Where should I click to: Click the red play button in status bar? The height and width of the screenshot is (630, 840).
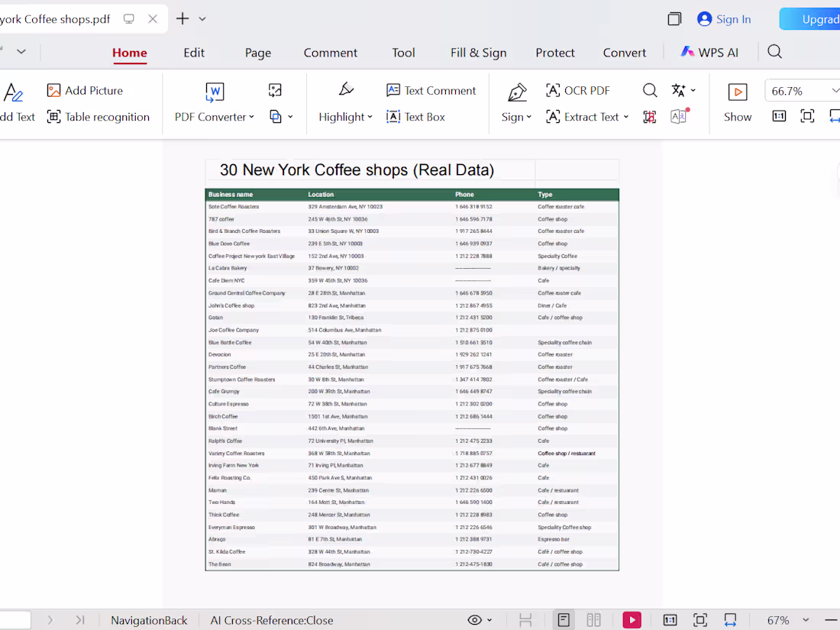[x=632, y=620]
